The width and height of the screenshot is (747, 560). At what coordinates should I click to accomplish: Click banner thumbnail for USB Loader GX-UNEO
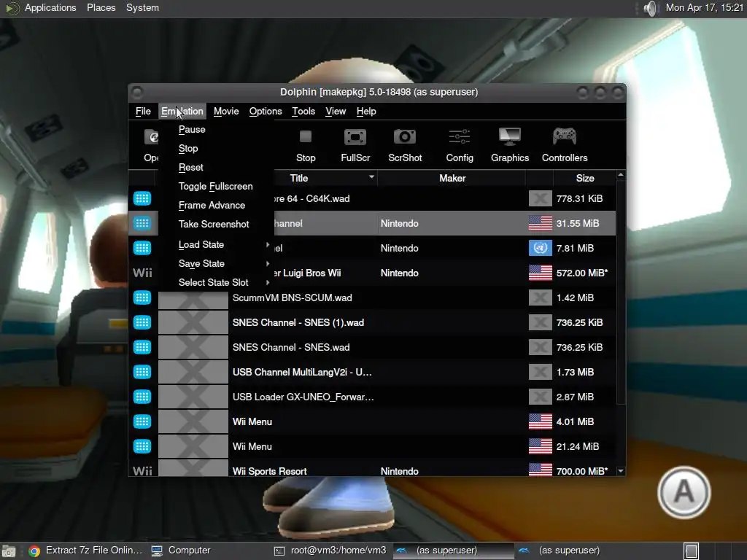tap(193, 397)
